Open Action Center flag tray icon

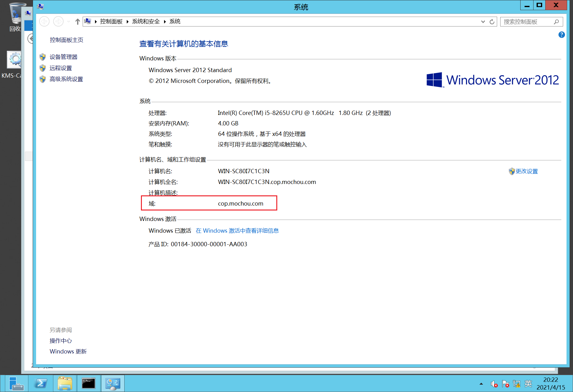[505, 384]
